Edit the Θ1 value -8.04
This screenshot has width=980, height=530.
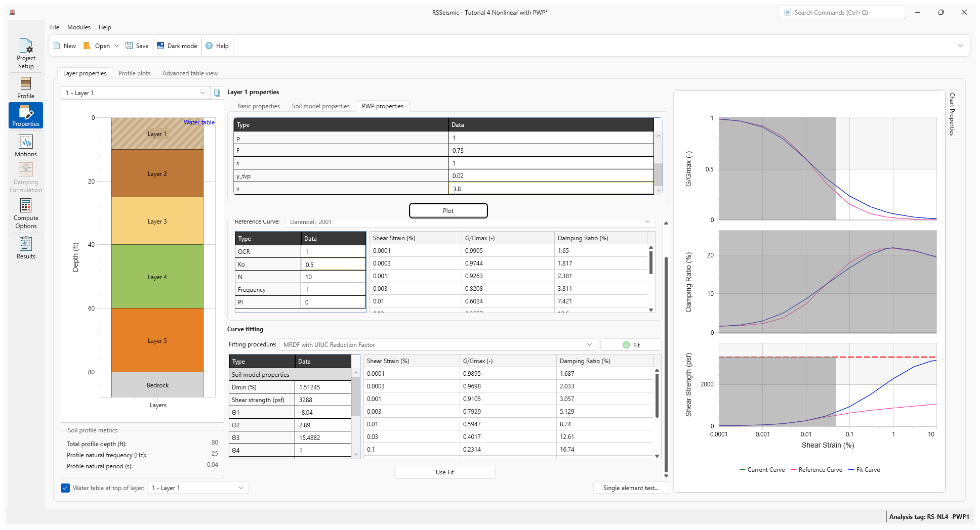[x=323, y=413]
